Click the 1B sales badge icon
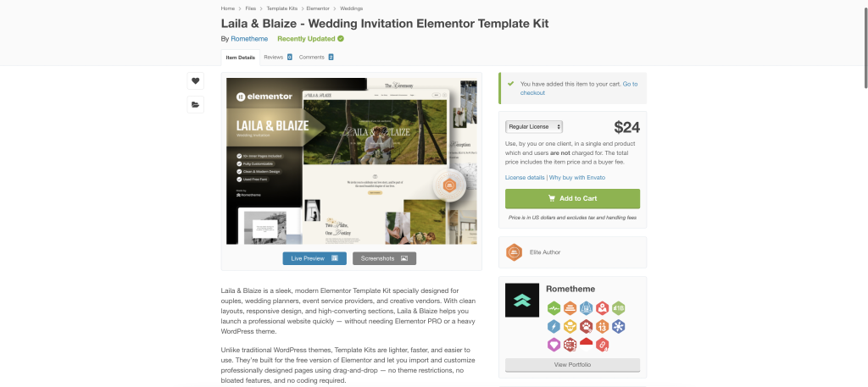The image size is (868, 387). point(618,308)
